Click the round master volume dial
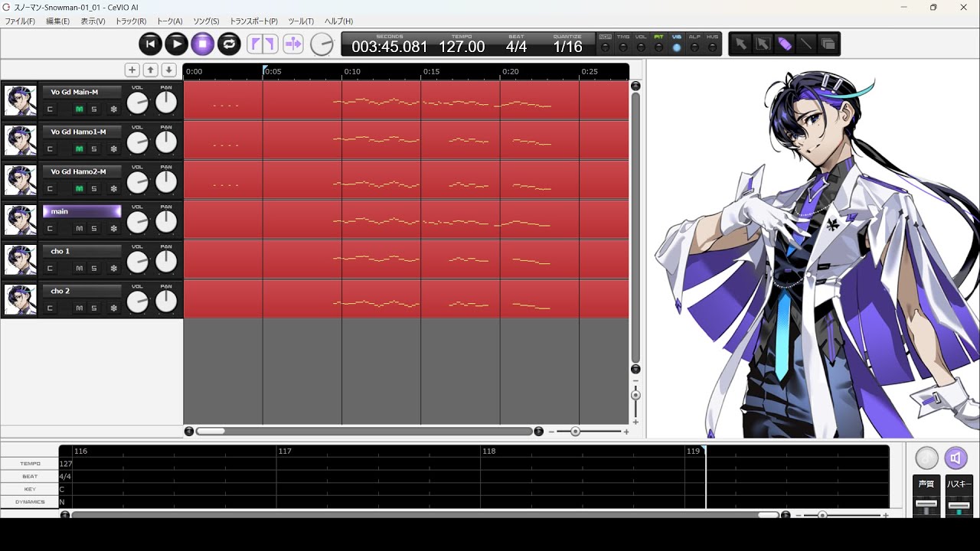Image resolution: width=980 pixels, height=551 pixels. pos(322,44)
